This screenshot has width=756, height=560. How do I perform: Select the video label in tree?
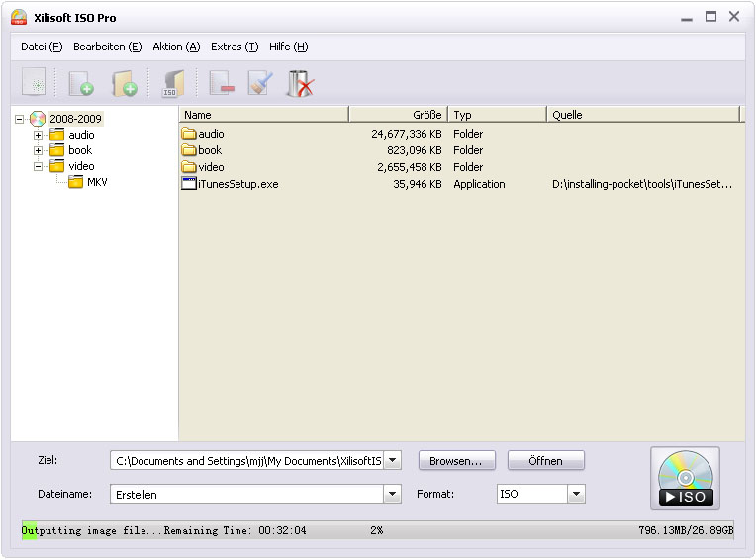(x=81, y=166)
